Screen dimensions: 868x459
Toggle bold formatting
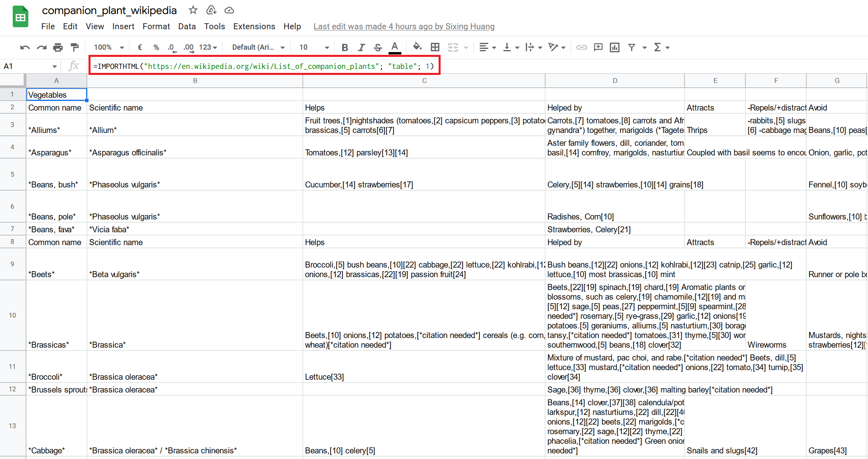[x=344, y=48]
